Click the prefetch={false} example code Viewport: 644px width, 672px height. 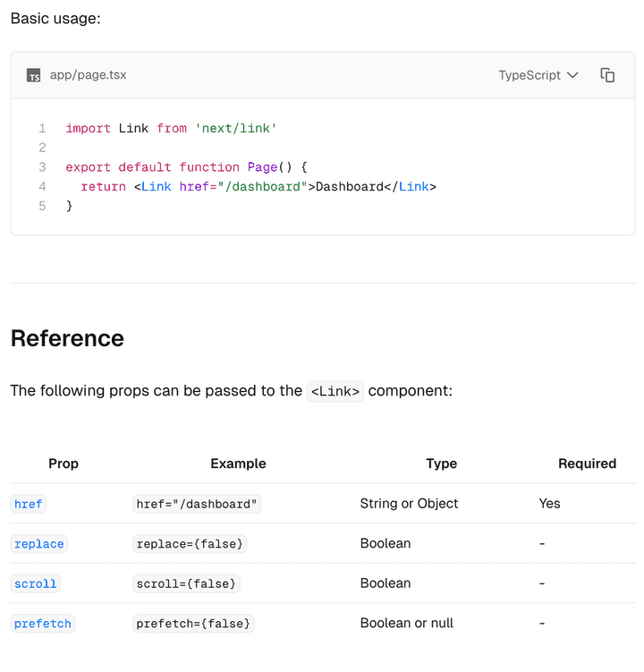[x=193, y=624]
